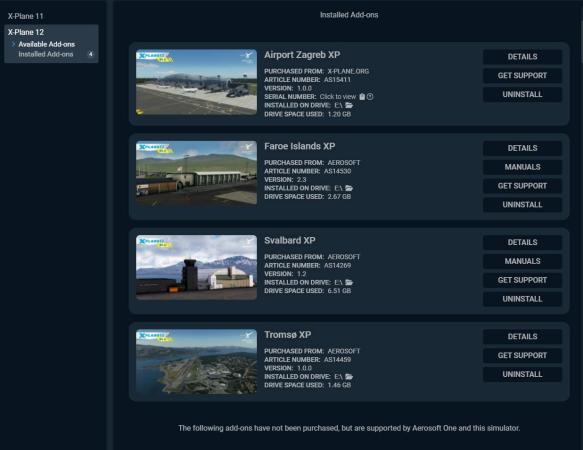583x450 pixels.
Task: Get support for Svalbard XP
Action: click(522, 280)
